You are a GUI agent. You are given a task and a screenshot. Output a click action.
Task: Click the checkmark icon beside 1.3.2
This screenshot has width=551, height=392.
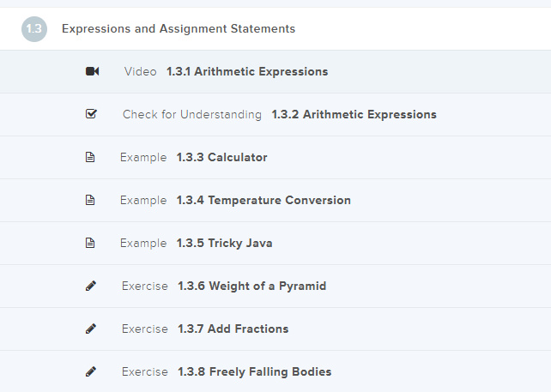click(92, 114)
